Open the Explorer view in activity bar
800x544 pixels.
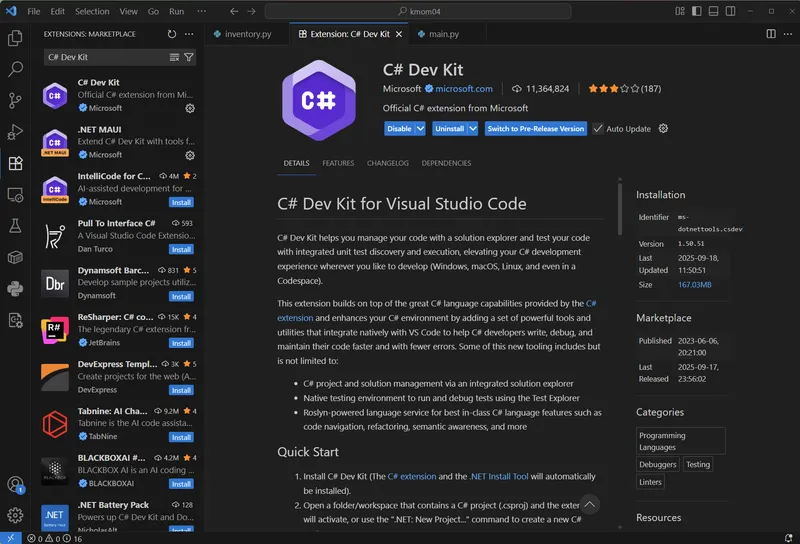pyautogui.click(x=15, y=38)
